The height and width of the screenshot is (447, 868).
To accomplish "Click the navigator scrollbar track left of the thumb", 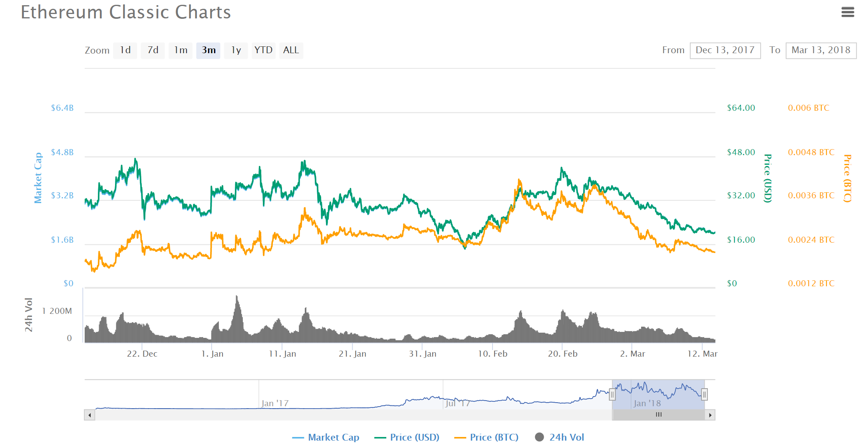I will pyautogui.click(x=354, y=415).
